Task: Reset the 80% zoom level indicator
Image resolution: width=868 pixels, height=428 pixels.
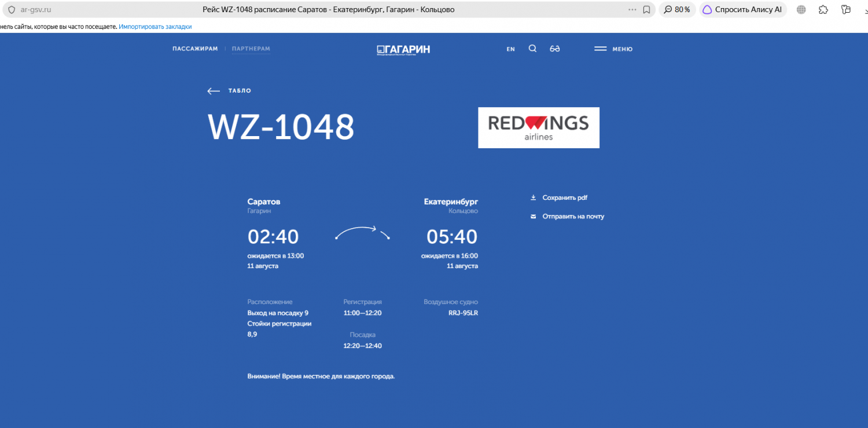Action: [678, 10]
